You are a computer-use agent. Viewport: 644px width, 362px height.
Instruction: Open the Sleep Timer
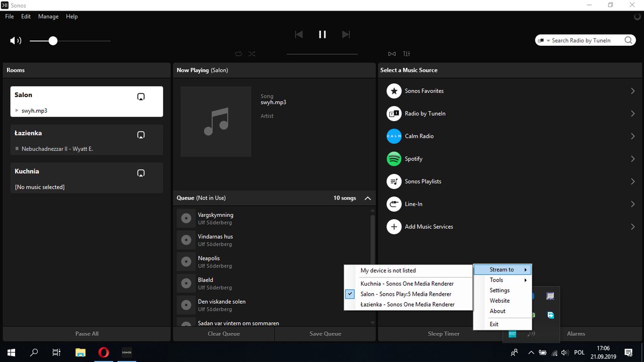tap(443, 334)
